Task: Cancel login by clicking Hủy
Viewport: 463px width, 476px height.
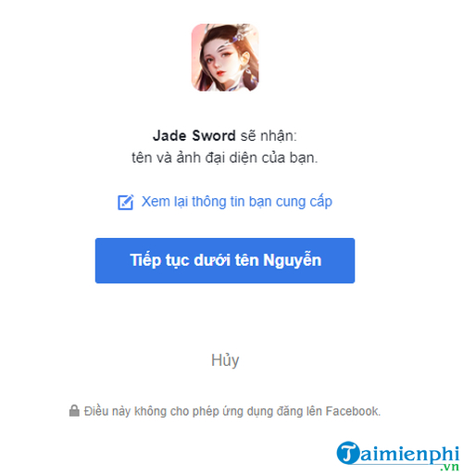Action: coord(225,360)
